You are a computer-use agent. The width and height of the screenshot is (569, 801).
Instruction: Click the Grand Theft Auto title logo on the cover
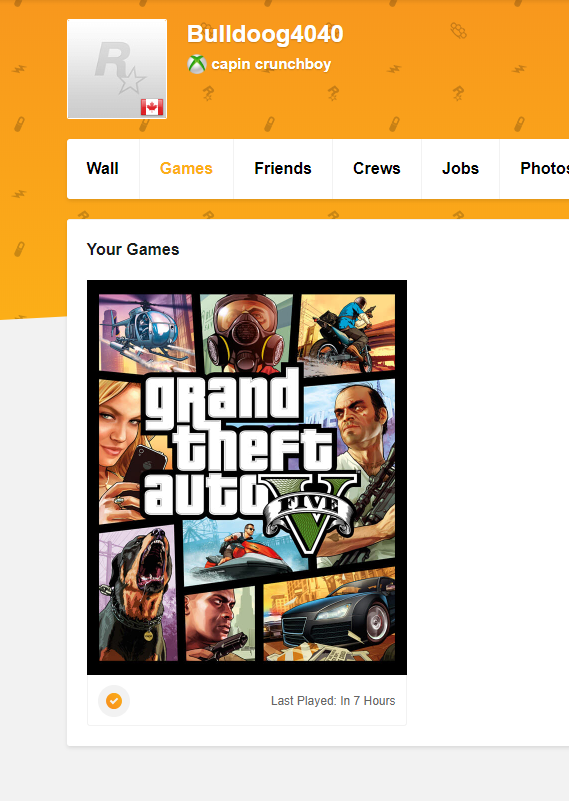(x=240, y=442)
